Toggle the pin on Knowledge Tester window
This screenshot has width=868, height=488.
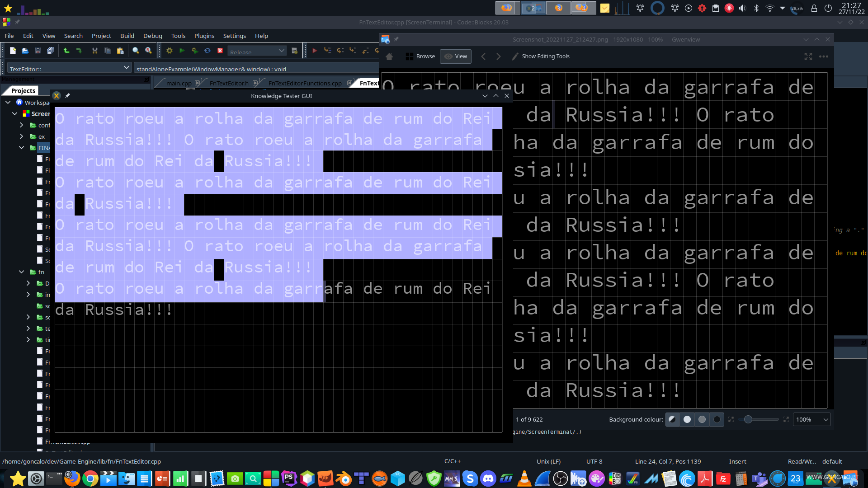click(x=67, y=96)
